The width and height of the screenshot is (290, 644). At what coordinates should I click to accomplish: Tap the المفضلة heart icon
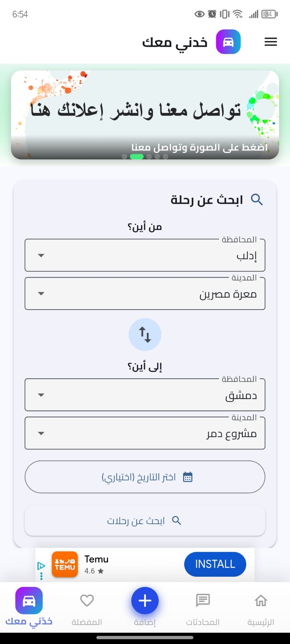(87, 600)
